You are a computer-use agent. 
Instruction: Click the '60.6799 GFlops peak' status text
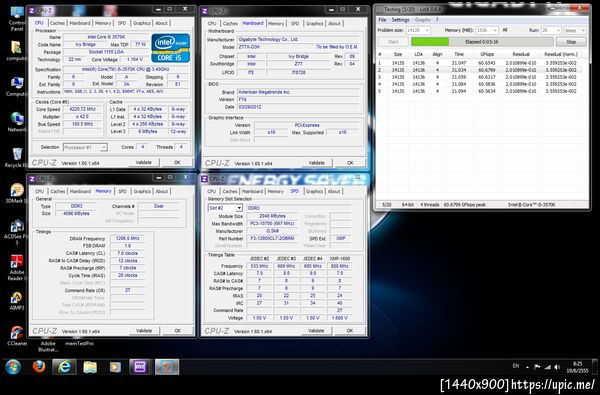(x=465, y=205)
